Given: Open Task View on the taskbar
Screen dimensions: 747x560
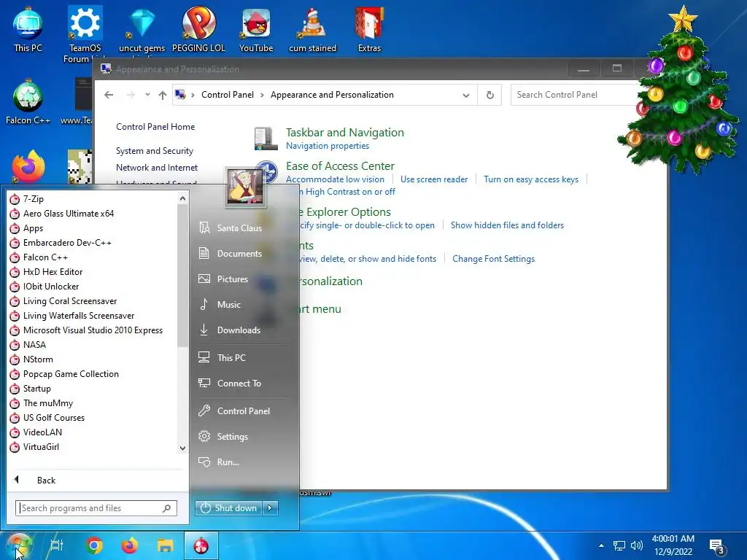Looking at the screenshot, I should click(x=57, y=545).
